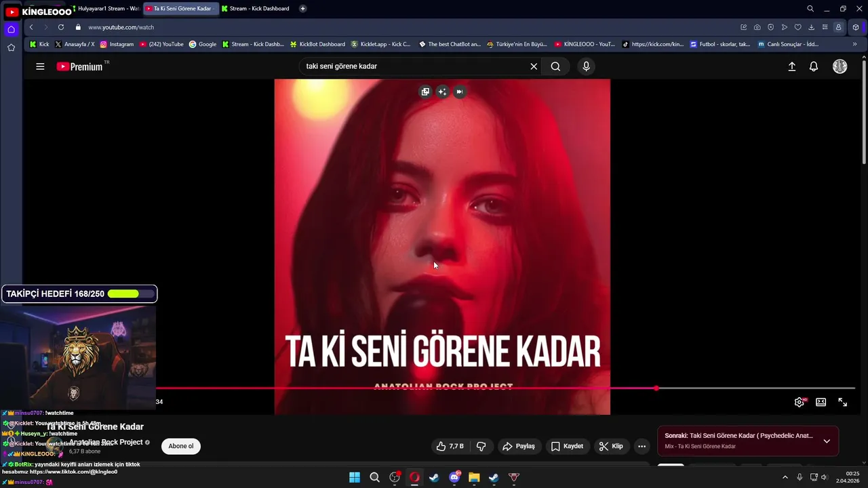Select the Ta Ki Seni Görene Kadar tab
The height and width of the screenshot is (488, 868).
(182, 8)
